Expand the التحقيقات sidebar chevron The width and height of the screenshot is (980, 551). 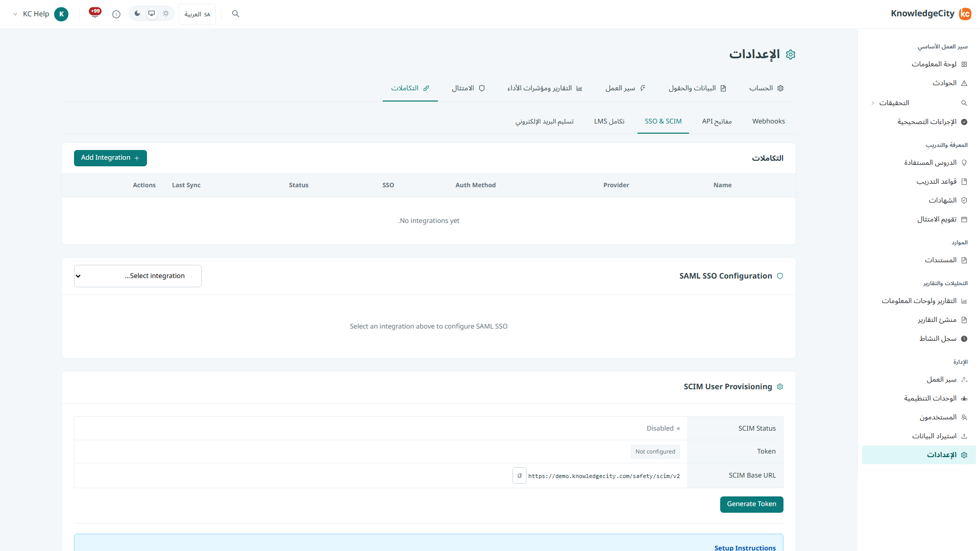click(x=873, y=103)
